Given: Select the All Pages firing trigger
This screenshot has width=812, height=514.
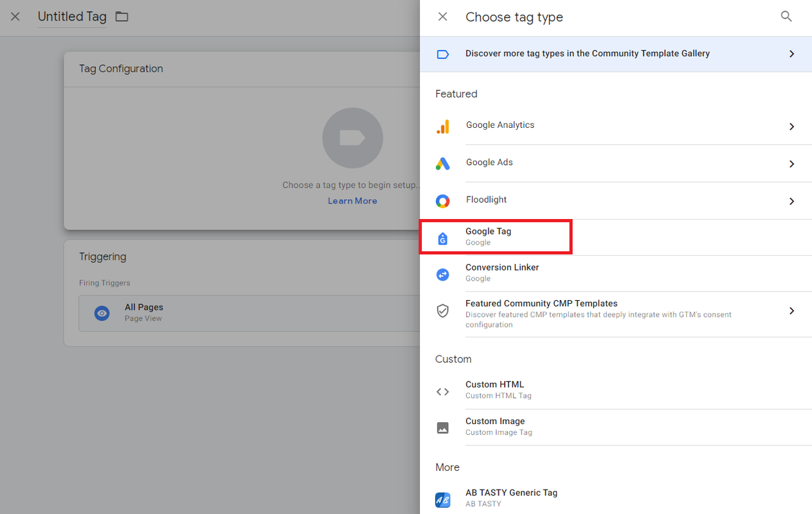Looking at the screenshot, I should [x=249, y=313].
